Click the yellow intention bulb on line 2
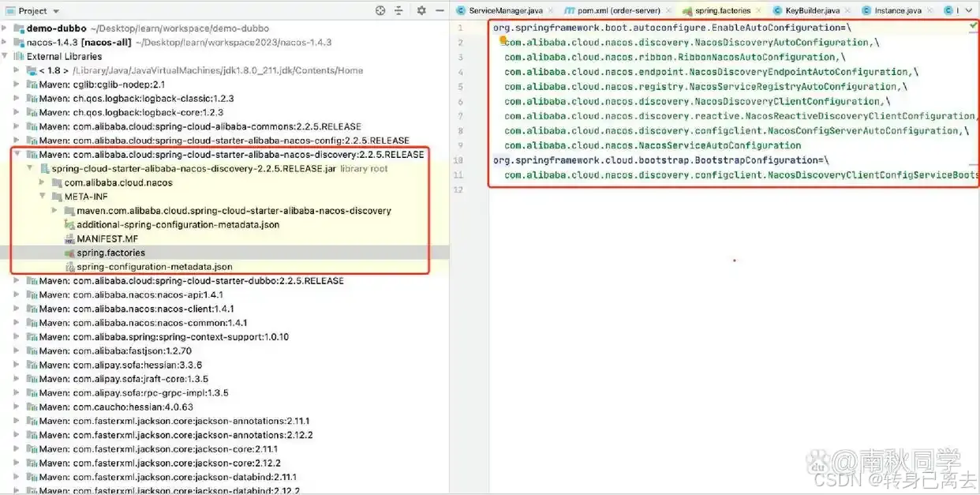This screenshot has width=980, height=495. (x=503, y=39)
